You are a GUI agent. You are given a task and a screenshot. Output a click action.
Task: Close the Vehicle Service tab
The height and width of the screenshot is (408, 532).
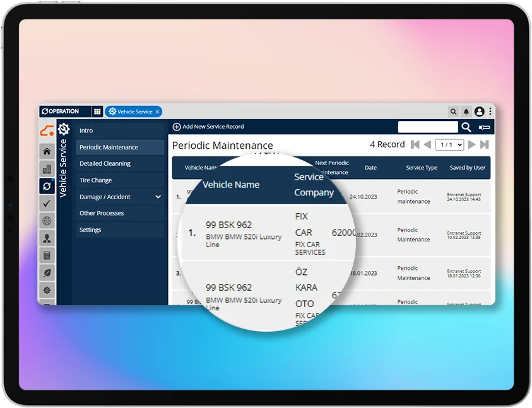click(158, 112)
